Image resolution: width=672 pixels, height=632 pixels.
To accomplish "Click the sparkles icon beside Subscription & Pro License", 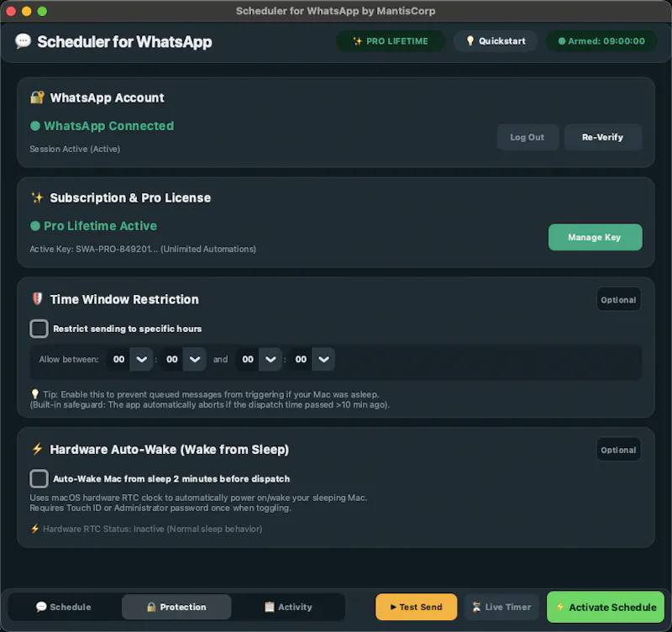I will point(37,197).
